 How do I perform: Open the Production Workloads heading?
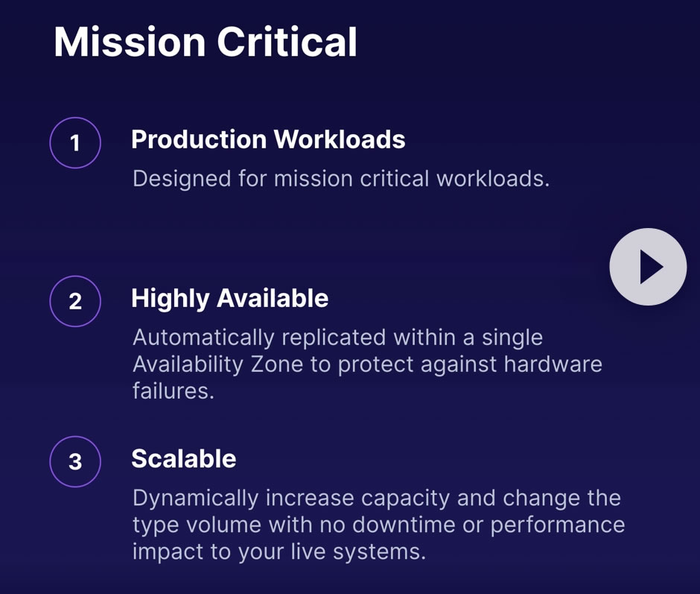tap(268, 139)
